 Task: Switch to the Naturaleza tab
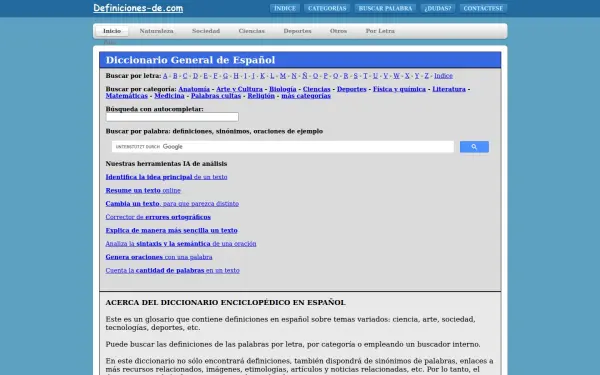[x=157, y=31]
